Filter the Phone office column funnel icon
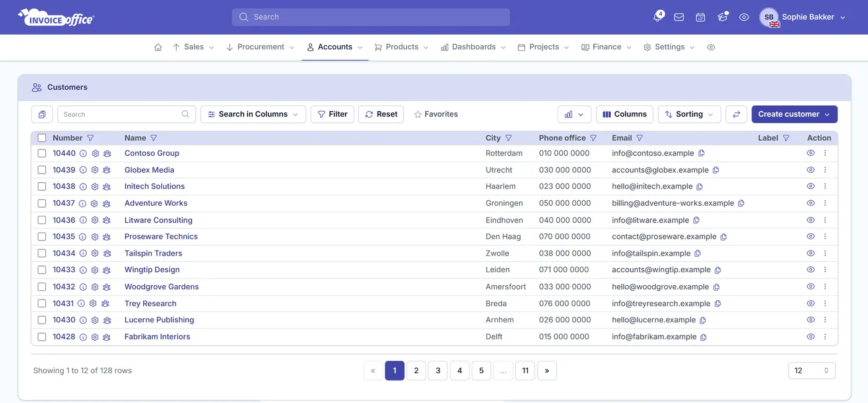Viewport: 868px width, 403px height. point(593,138)
